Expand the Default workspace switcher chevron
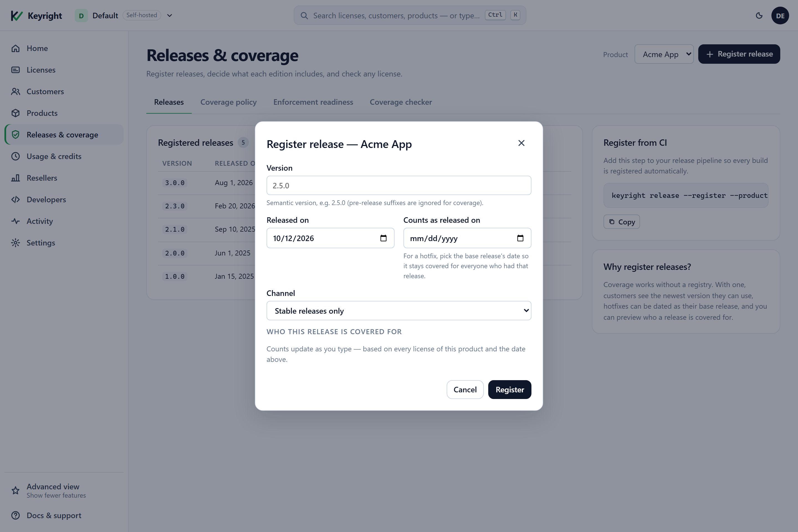The image size is (798, 532). pos(170,16)
